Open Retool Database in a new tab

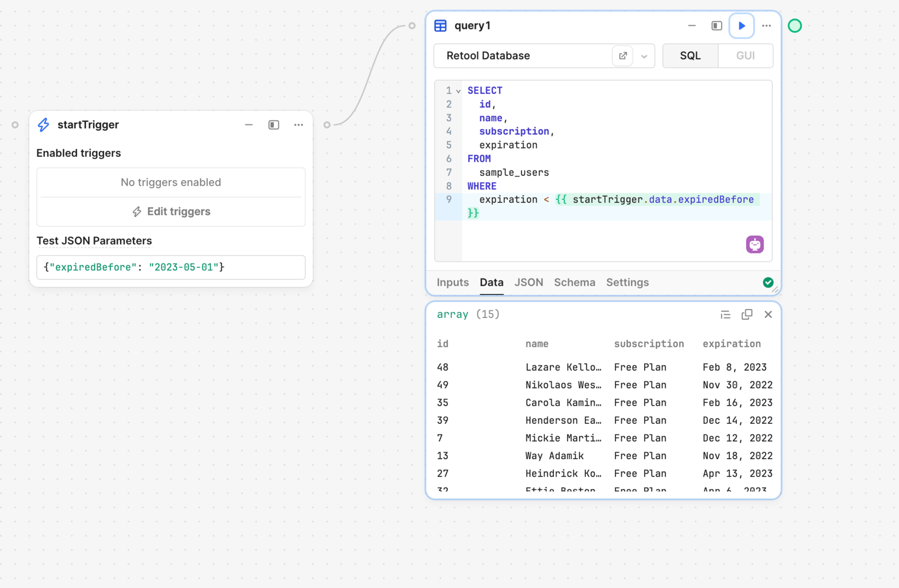[x=623, y=56]
